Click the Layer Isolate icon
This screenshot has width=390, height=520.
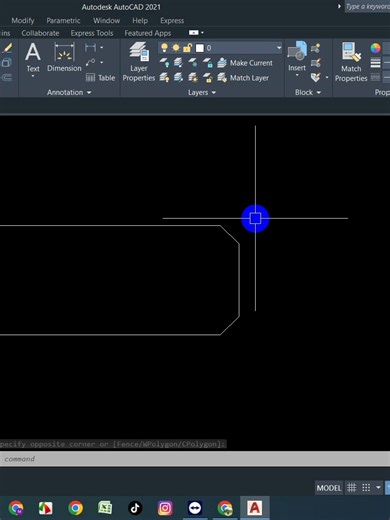click(x=178, y=63)
